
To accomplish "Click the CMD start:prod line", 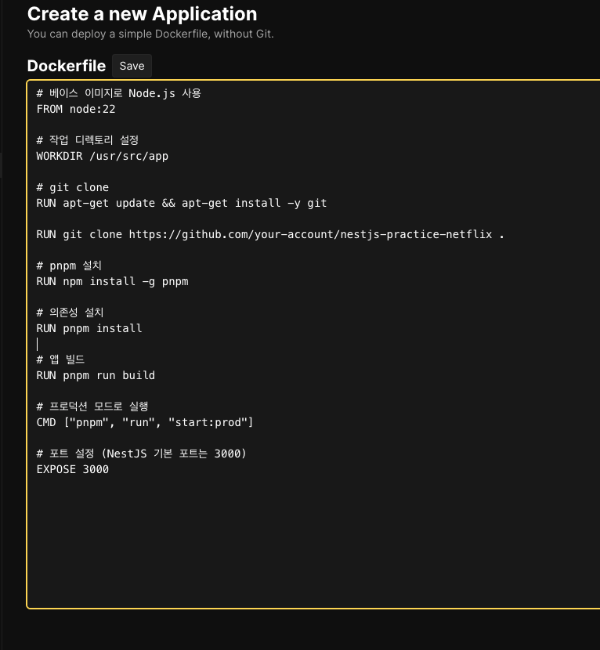I will [x=145, y=422].
